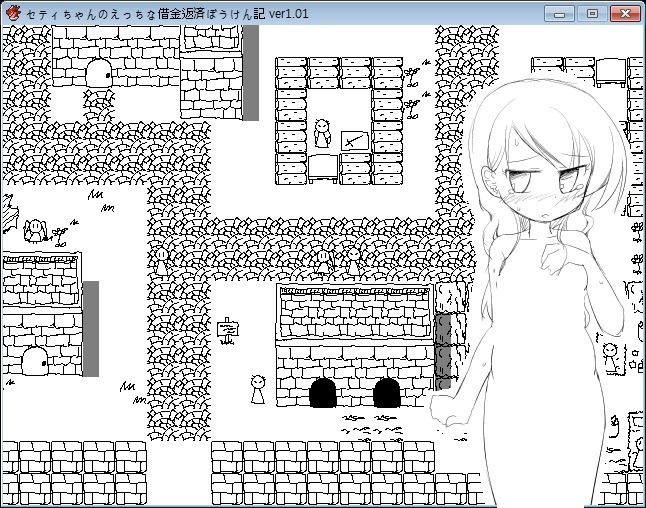
Task: Select the right of the two roadside villagers
Action: coord(353,261)
